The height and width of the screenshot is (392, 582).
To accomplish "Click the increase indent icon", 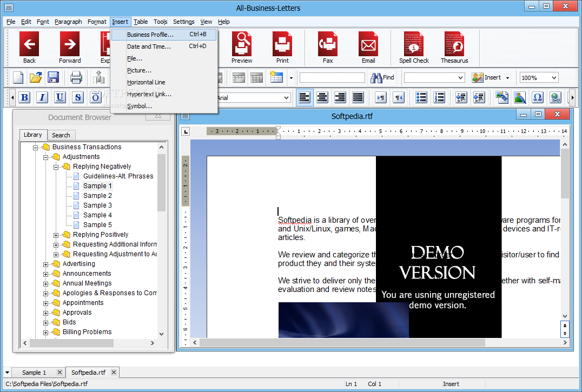I will (479, 97).
